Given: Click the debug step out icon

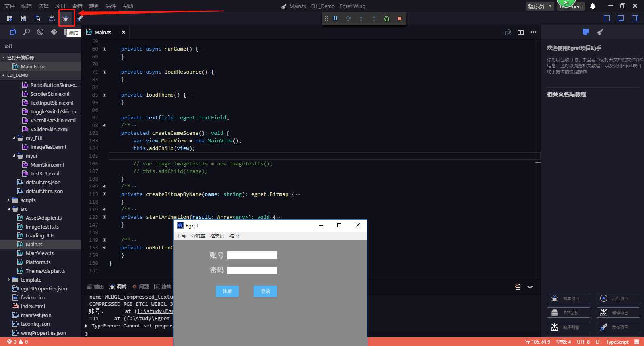Looking at the screenshot, I should (x=374, y=19).
